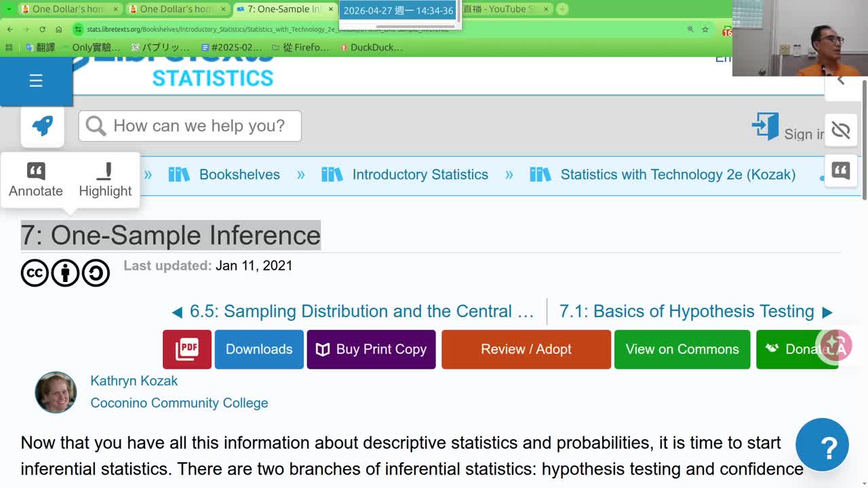
Task: Click the browser forward arrow
Action: click(x=26, y=30)
